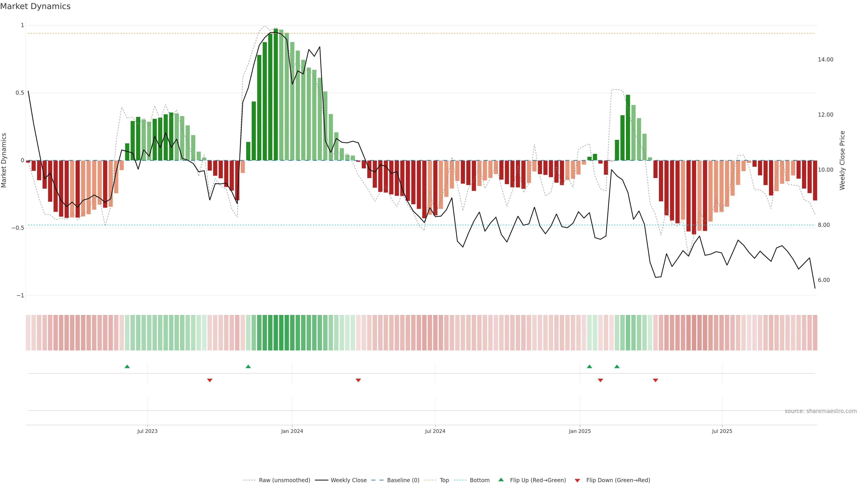
Task: Click the Market Dynamics chart title
Action: coord(35,6)
